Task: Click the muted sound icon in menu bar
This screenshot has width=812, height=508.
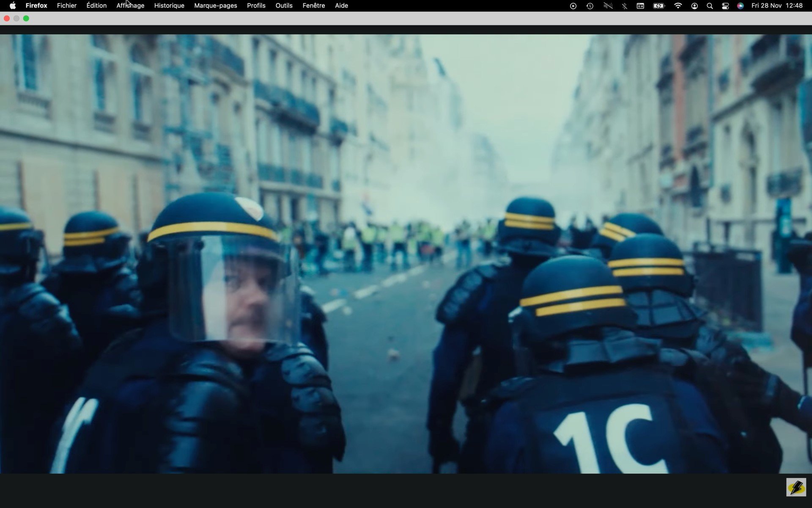Action: point(608,6)
